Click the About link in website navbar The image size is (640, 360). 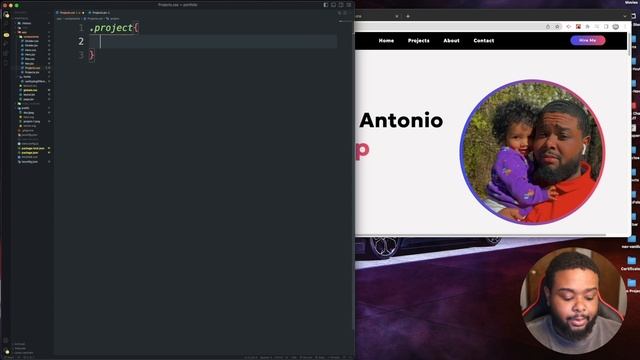[451, 40]
